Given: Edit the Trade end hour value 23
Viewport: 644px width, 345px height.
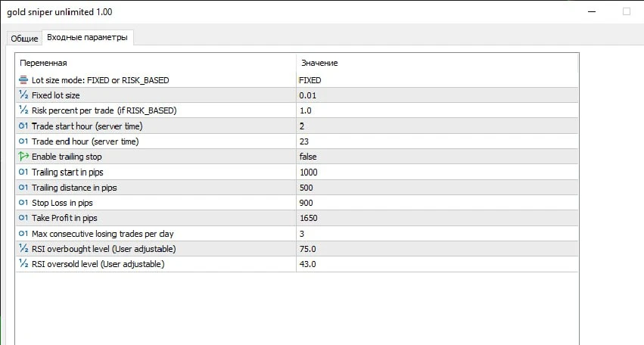Looking at the screenshot, I should [x=305, y=141].
